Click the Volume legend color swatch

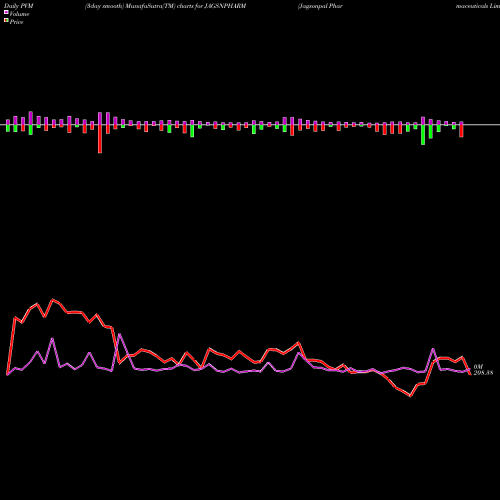tap(6, 12)
